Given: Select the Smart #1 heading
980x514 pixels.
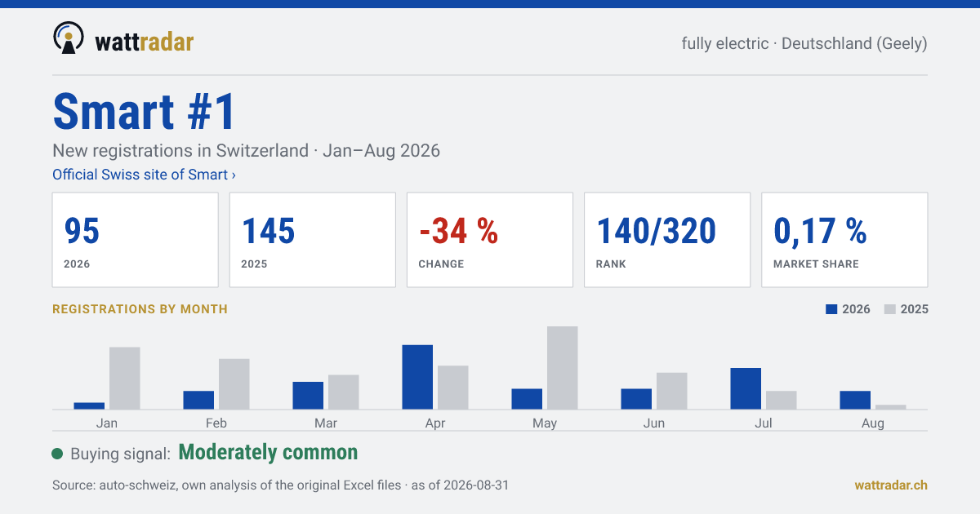Looking at the screenshot, I should pos(145,112).
